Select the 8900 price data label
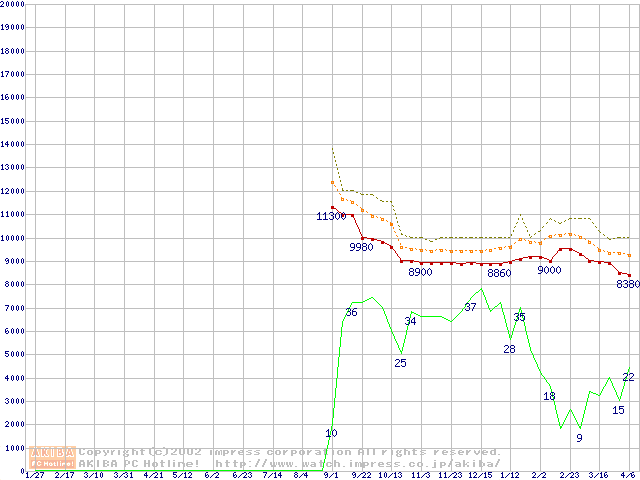 tap(420, 272)
